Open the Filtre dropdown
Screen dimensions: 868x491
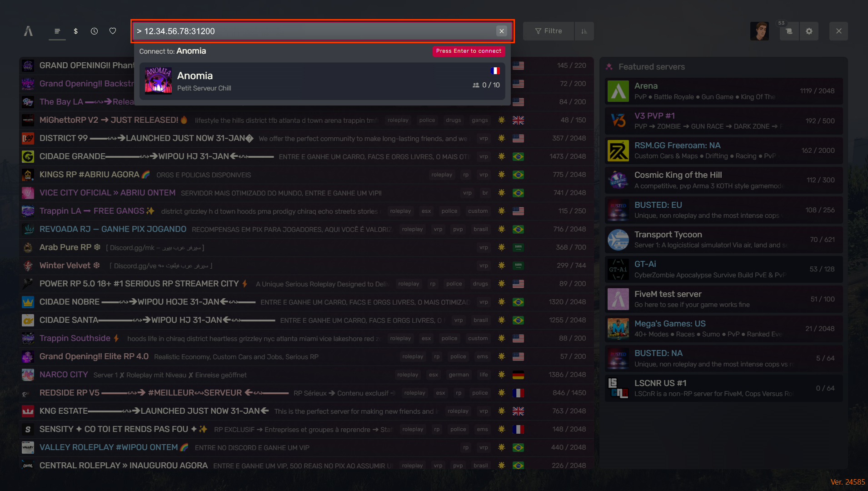click(x=549, y=31)
